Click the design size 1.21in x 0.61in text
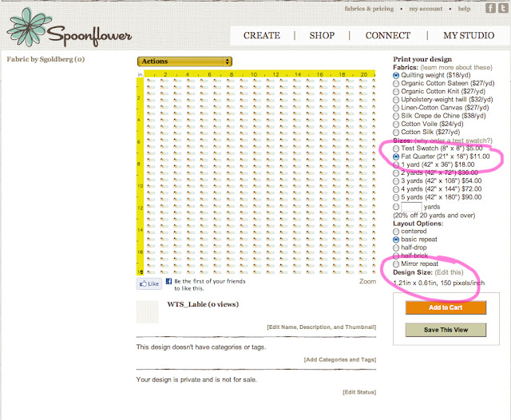The height and width of the screenshot is (420, 511). (438, 283)
